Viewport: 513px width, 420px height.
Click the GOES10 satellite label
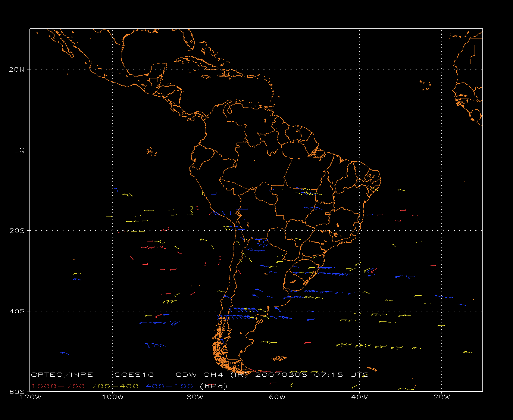coord(134,375)
